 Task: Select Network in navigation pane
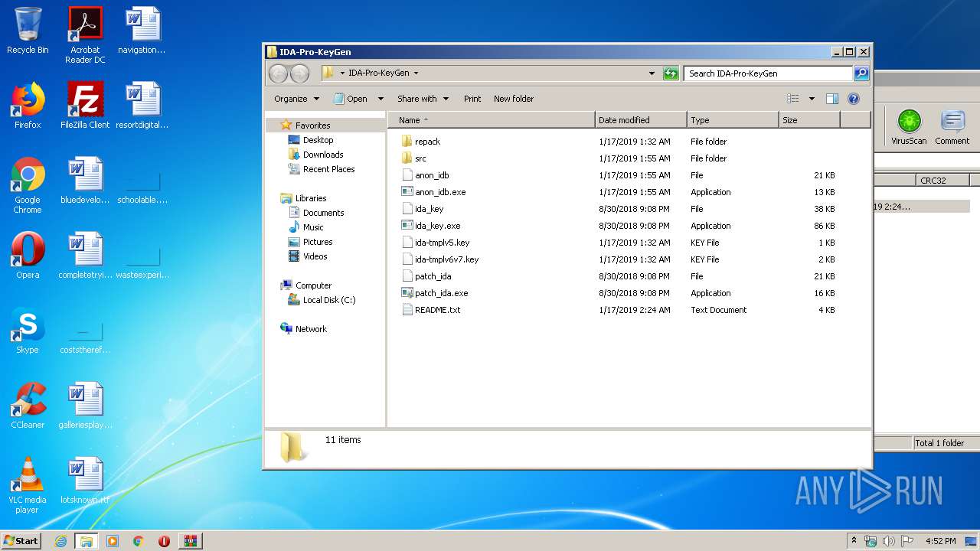[311, 329]
